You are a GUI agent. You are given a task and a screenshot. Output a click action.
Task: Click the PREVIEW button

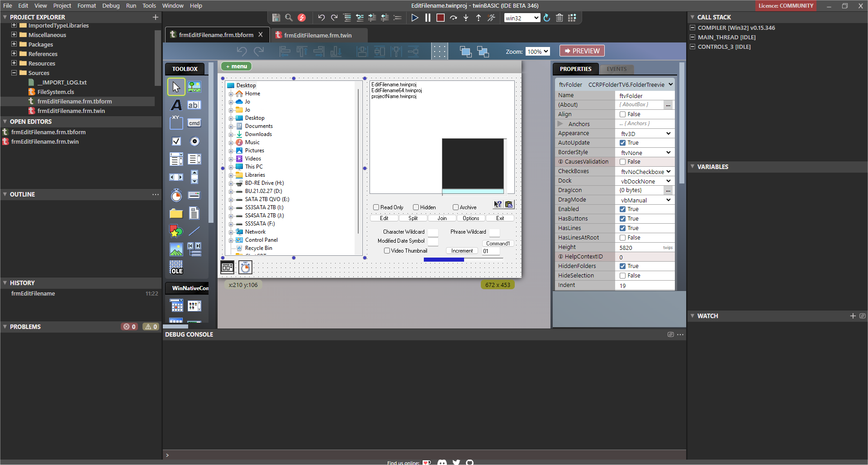(582, 51)
